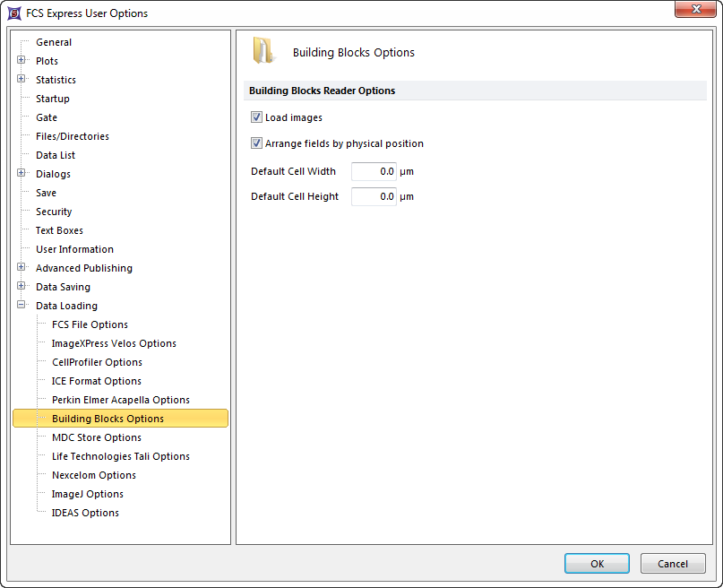Click the Default Cell Height field
Viewport: 723px width, 588px height.
coord(374,196)
